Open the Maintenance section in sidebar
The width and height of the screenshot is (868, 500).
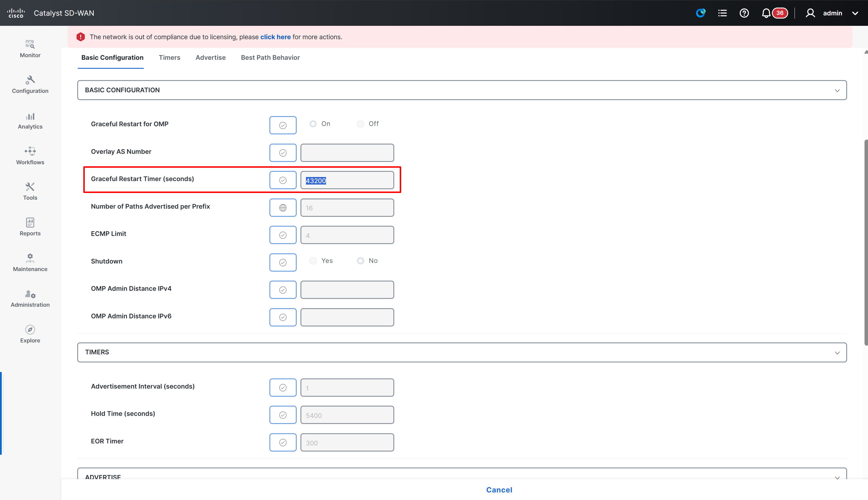tap(30, 263)
